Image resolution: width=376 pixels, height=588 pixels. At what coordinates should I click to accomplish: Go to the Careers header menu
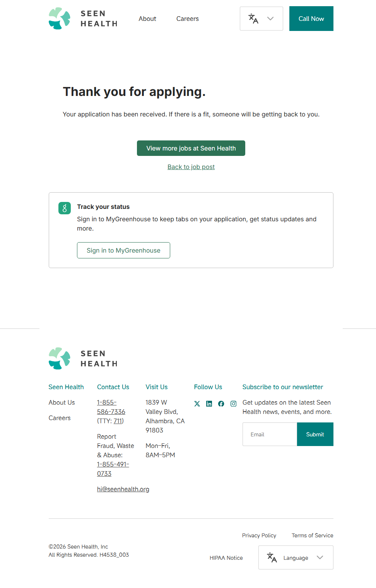(188, 19)
